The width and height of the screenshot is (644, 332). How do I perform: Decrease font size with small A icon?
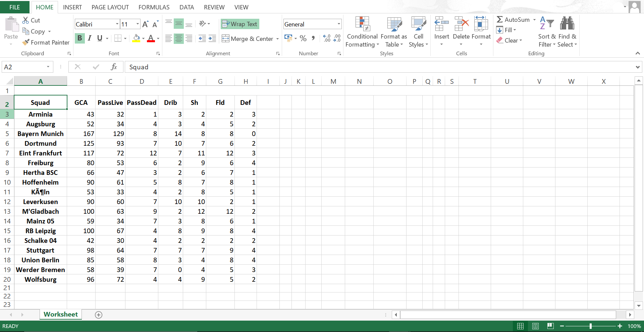click(155, 24)
